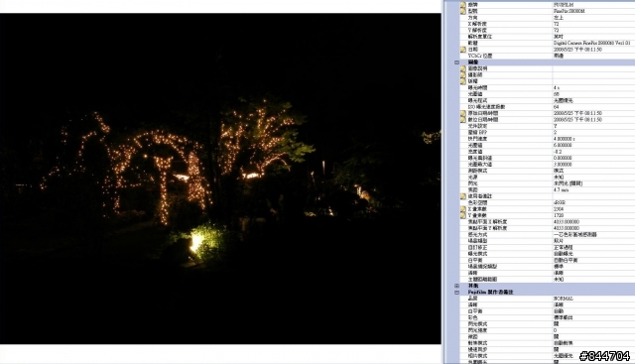This screenshot has height=364, width=635.
Task: Open the night lights photo preview
Action: pyautogui.click(x=220, y=179)
